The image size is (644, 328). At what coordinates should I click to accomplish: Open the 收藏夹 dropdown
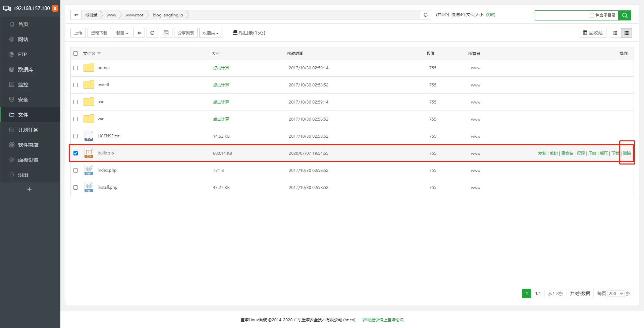pyautogui.click(x=211, y=33)
